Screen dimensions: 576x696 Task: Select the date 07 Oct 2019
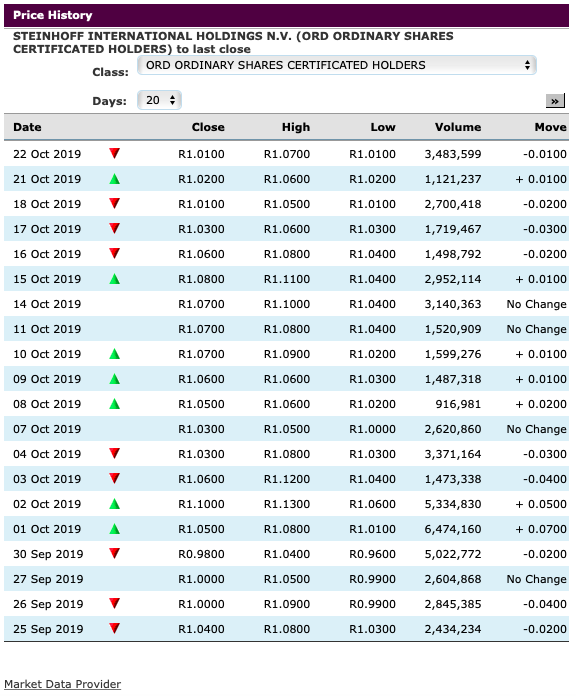click(47, 429)
